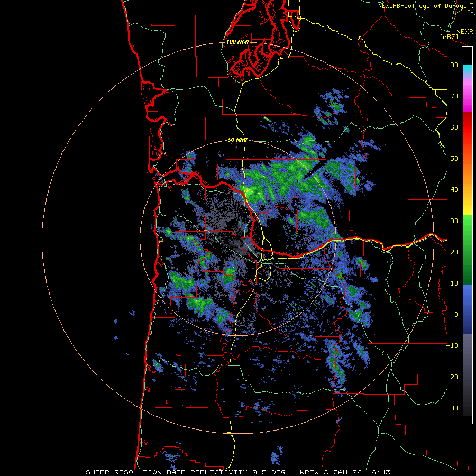Click the 50 value on the dBZ scale

454,159
